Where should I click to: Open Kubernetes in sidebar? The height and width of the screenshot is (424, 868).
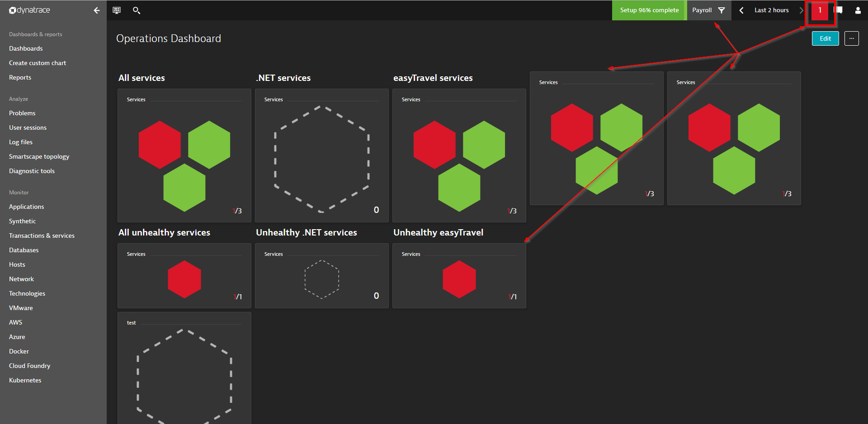[25, 380]
